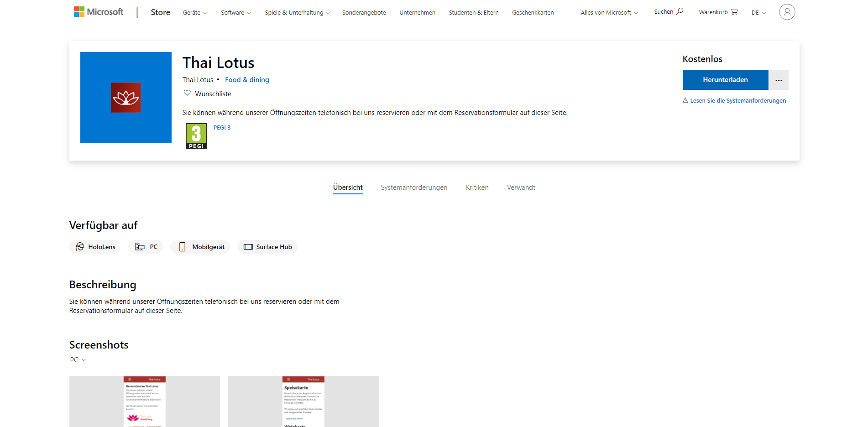The image size is (868, 427).
Task: Open the Warenkorb cart icon
Action: click(734, 11)
